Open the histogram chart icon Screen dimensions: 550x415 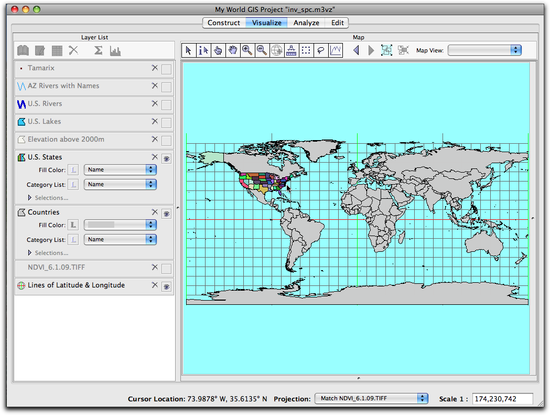(115, 51)
